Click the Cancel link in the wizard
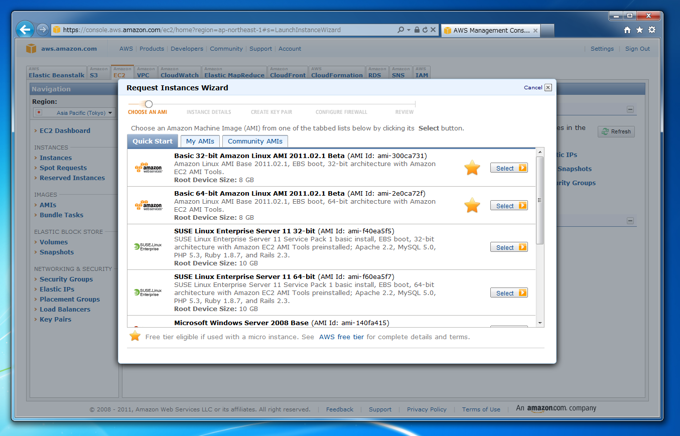680x436 pixels. click(x=533, y=88)
